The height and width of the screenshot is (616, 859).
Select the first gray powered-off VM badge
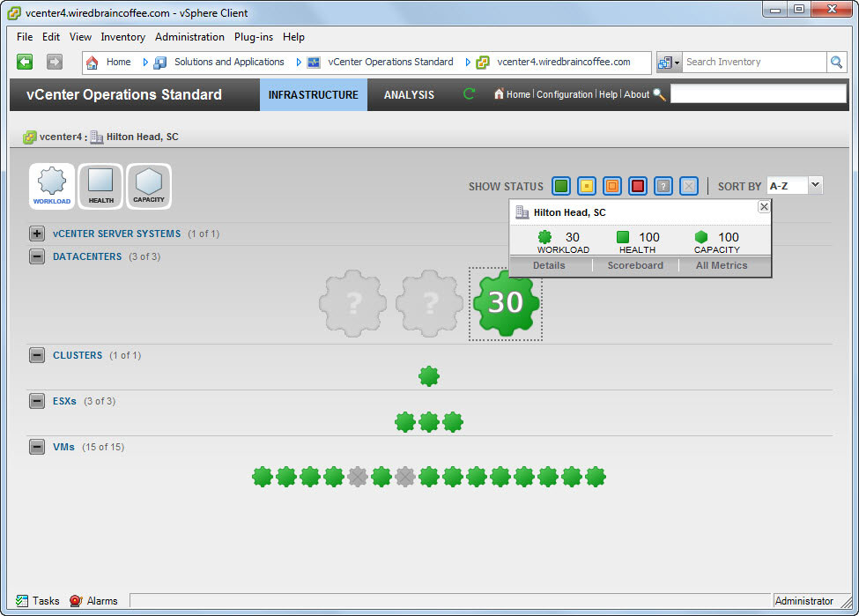click(358, 477)
